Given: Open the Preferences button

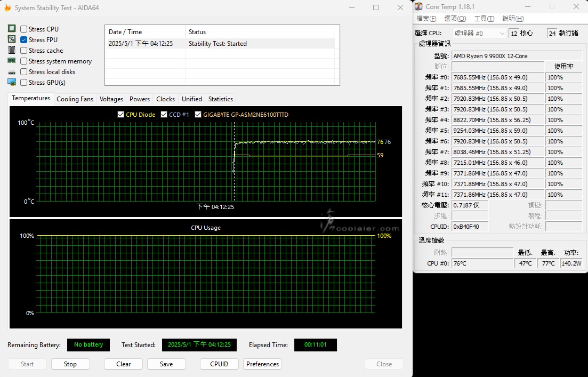Looking at the screenshot, I should 262,364.
